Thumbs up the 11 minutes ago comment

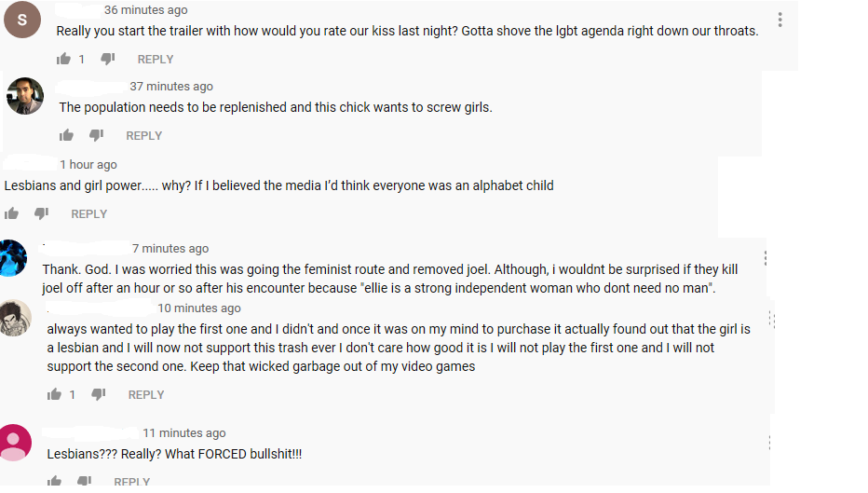point(55,482)
